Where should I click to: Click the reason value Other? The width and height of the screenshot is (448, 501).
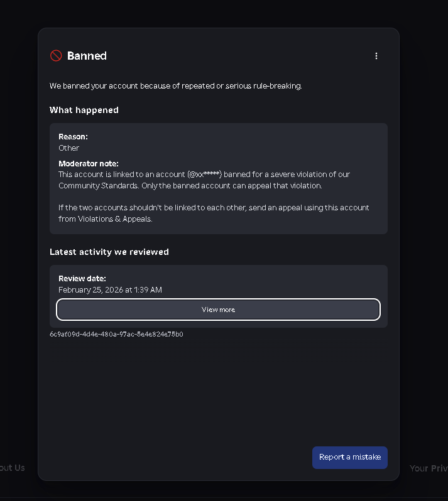point(69,148)
